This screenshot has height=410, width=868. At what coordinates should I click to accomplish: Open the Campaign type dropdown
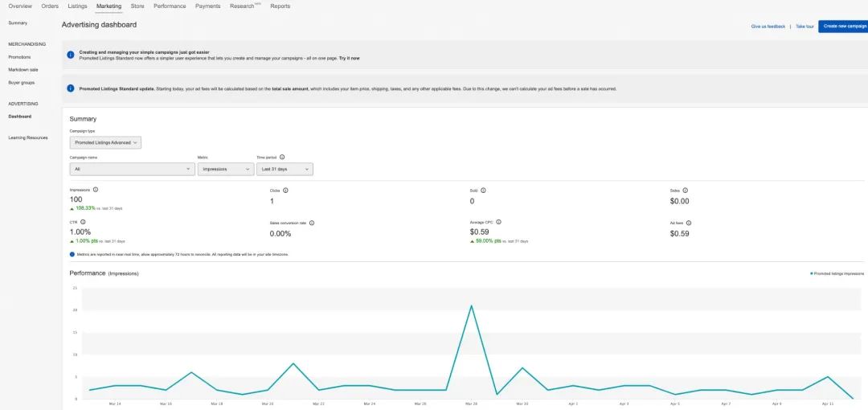105,142
